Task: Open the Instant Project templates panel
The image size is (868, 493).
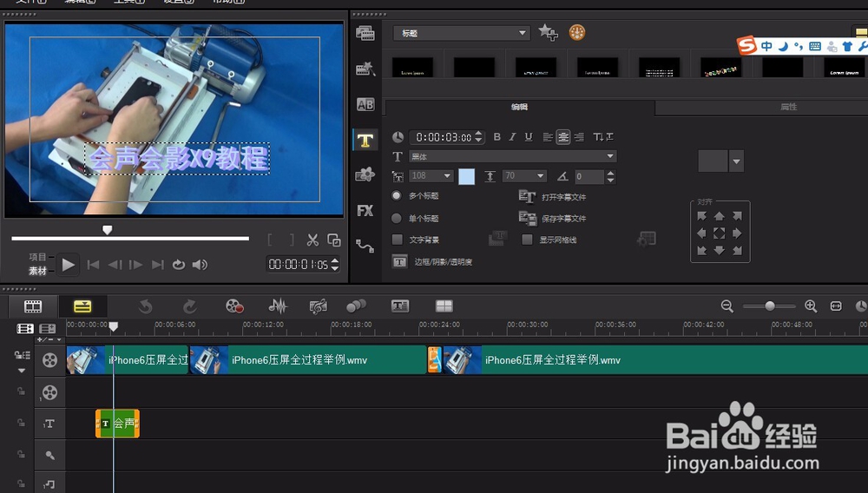Action: point(365,69)
